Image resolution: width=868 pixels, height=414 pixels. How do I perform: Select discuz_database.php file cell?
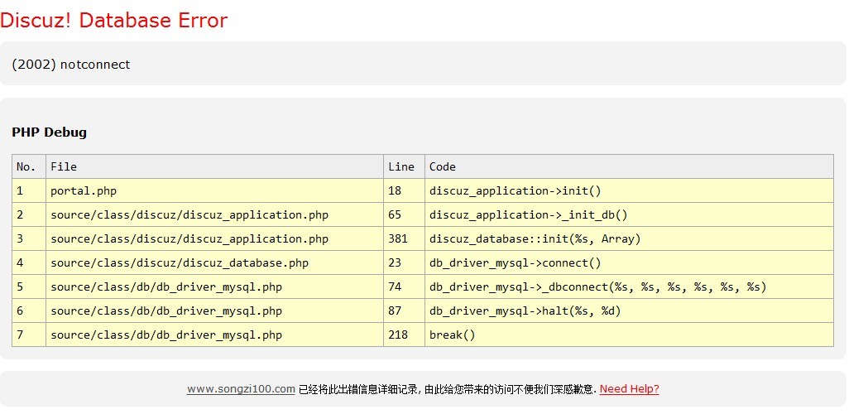215,262
